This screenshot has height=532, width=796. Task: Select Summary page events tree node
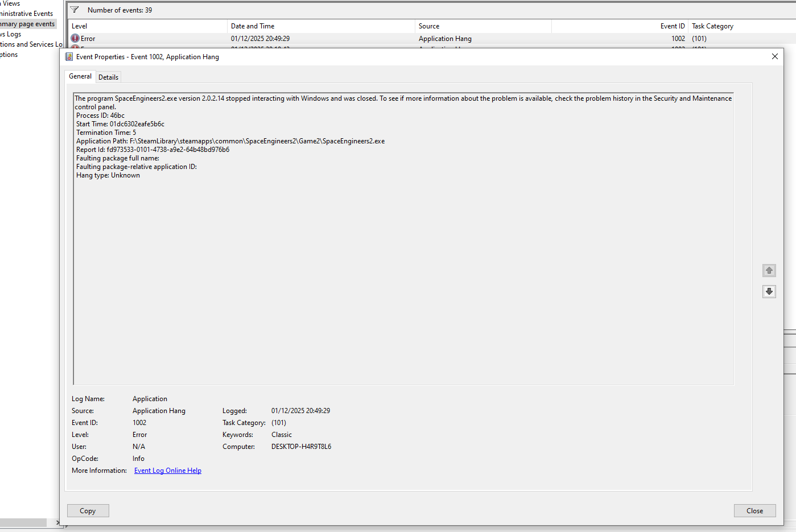coord(27,24)
